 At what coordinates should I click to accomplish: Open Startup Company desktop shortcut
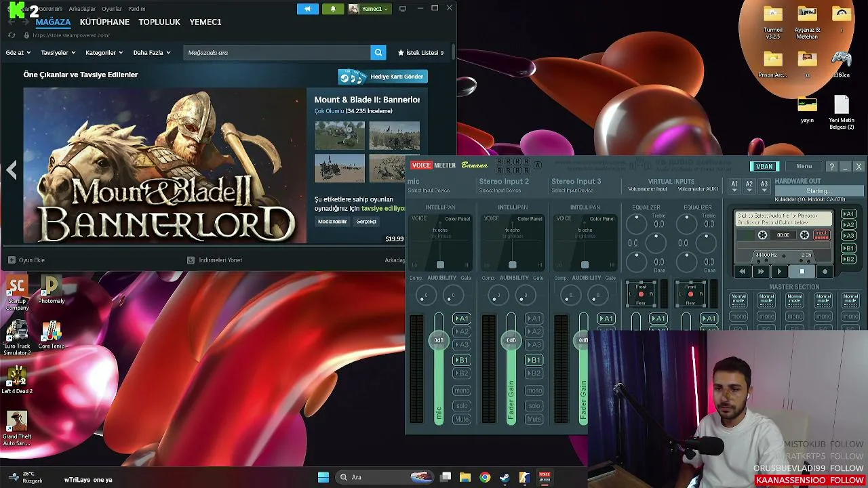[x=17, y=293]
